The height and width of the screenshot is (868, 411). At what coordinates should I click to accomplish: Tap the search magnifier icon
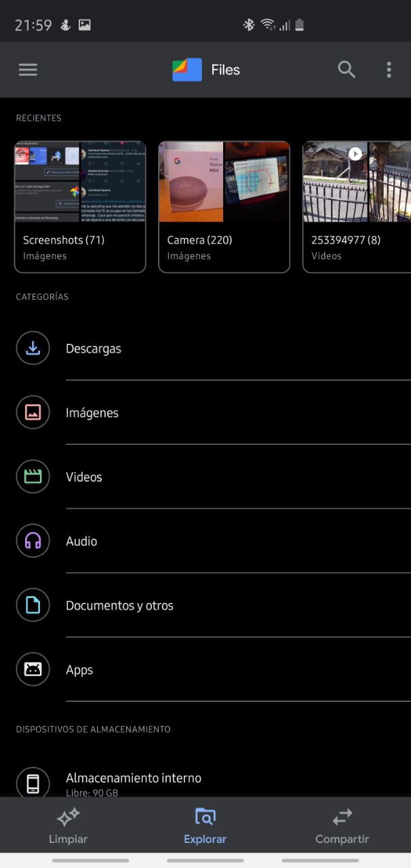[x=347, y=70]
